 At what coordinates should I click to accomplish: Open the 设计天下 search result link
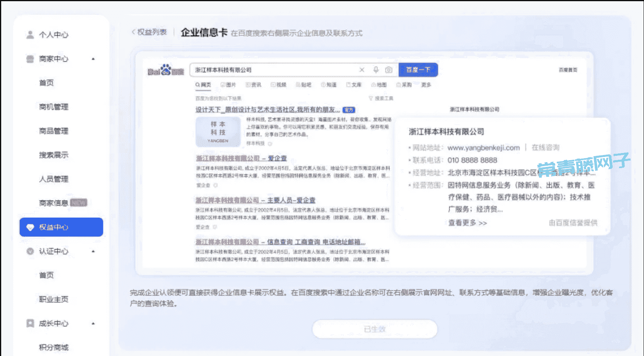pos(268,110)
